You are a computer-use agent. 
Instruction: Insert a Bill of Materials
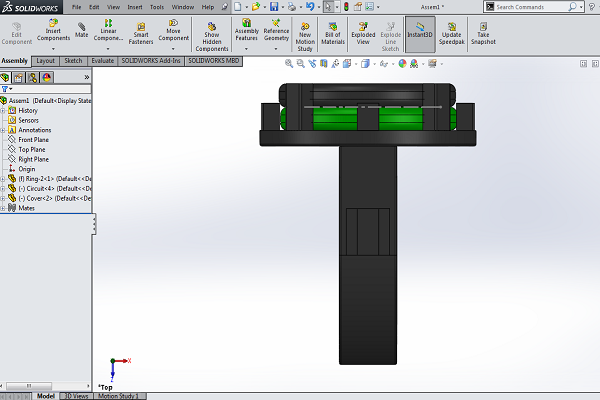click(x=333, y=33)
